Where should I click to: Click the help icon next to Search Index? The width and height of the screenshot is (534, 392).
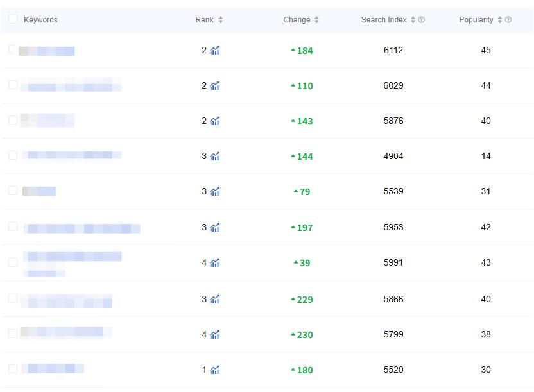click(x=422, y=20)
